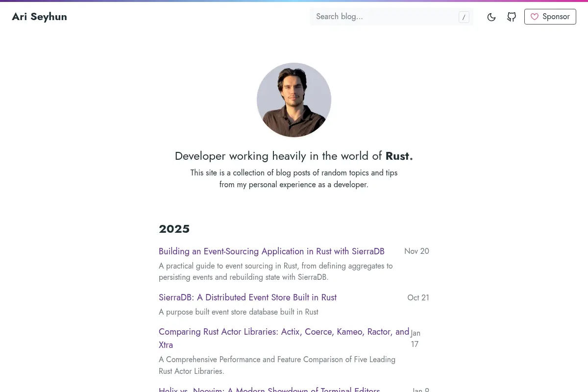This screenshot has width=588, height=392.
Task: Open Helix vs. Neovim showdown post
Action: coord(269,390)
